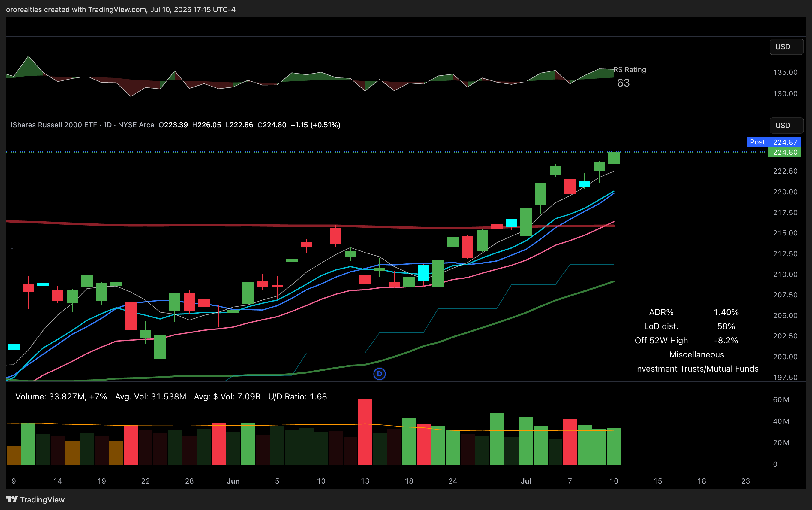Image resolution: width=812 pixels, height=510 pixels.
Task: Click the green 224.80 last price tag
Action: 785,152
